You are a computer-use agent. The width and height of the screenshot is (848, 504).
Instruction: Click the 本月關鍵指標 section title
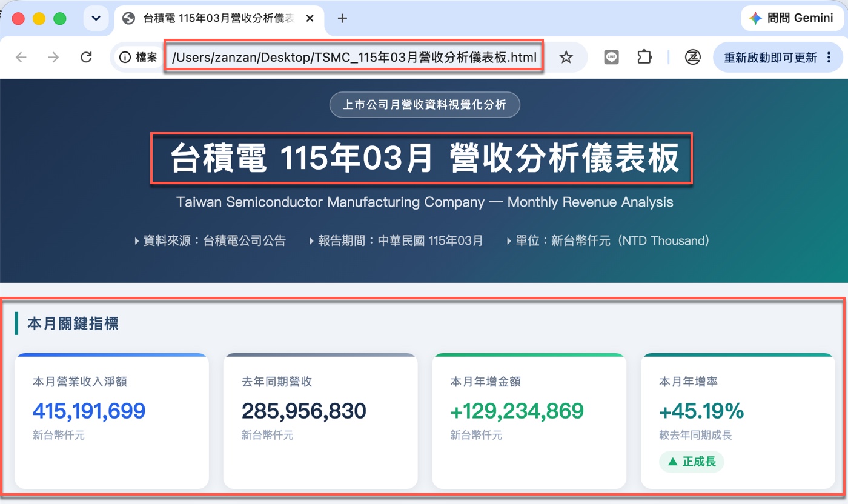pos(73,323)
